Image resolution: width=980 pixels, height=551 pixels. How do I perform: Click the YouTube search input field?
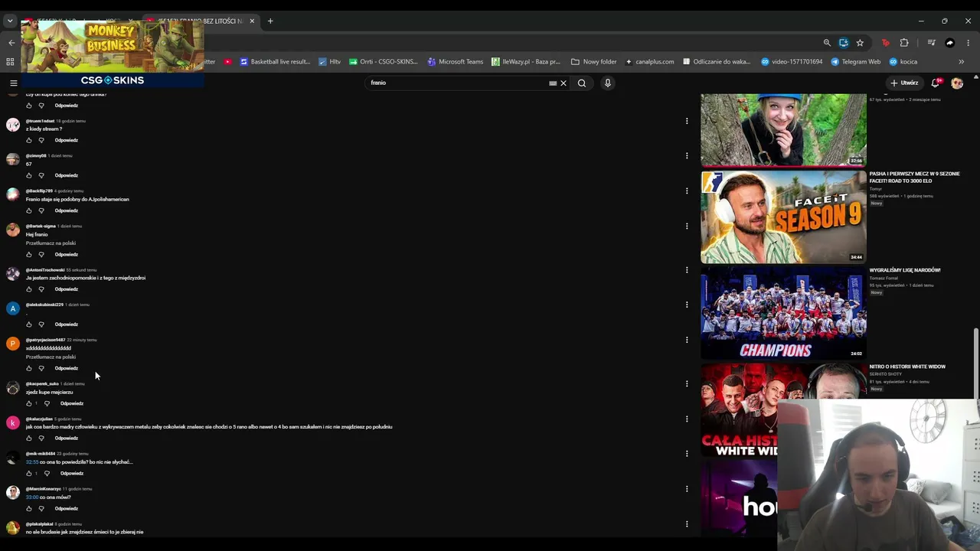coord(458,83)
